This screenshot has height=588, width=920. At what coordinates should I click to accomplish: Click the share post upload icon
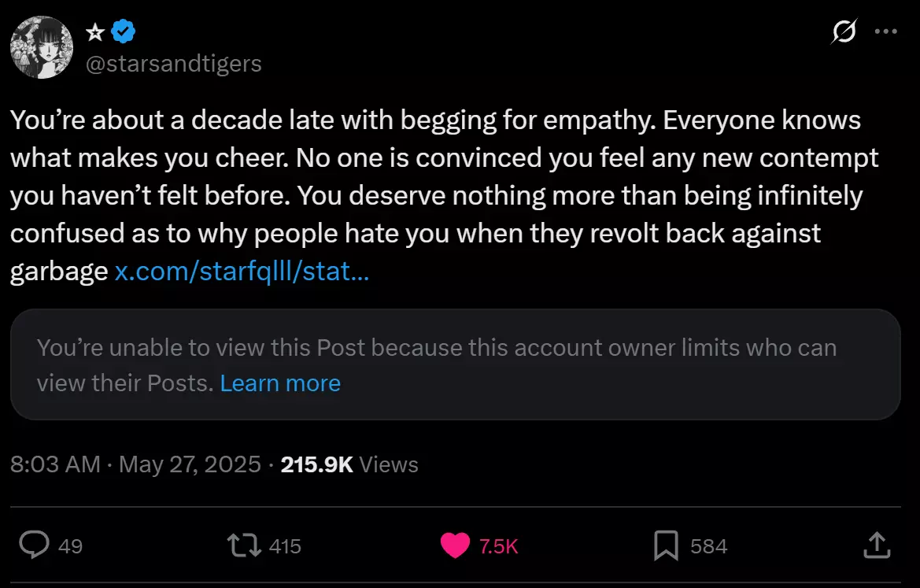click(877, 545)
